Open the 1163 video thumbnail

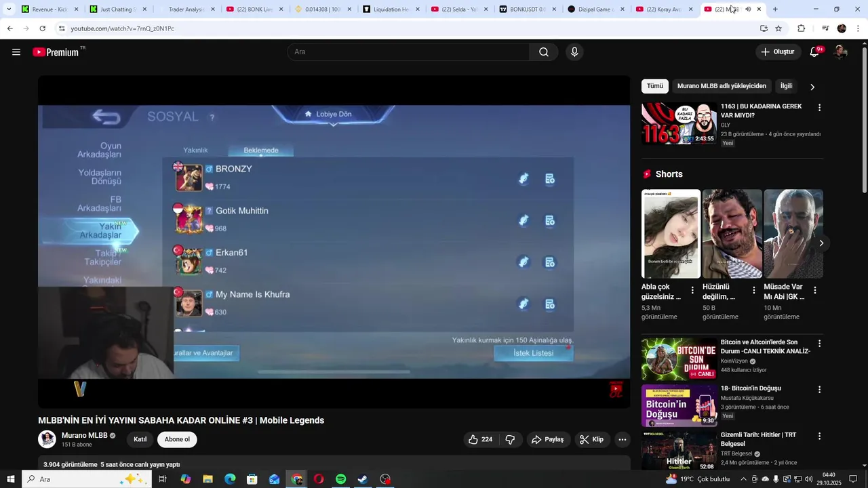[679, 123]
